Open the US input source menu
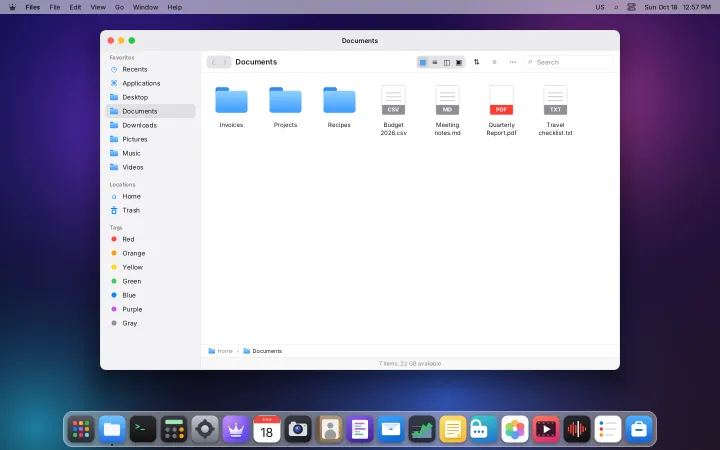The height and width of the screenshot is (450, 720). (x=600, y=7)
